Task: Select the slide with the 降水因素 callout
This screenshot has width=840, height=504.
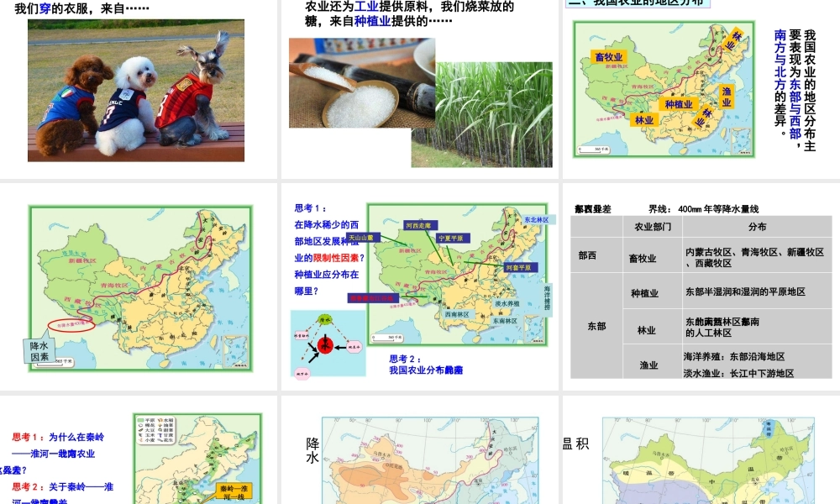Action: pyautogui.click(x=139, y=286)
